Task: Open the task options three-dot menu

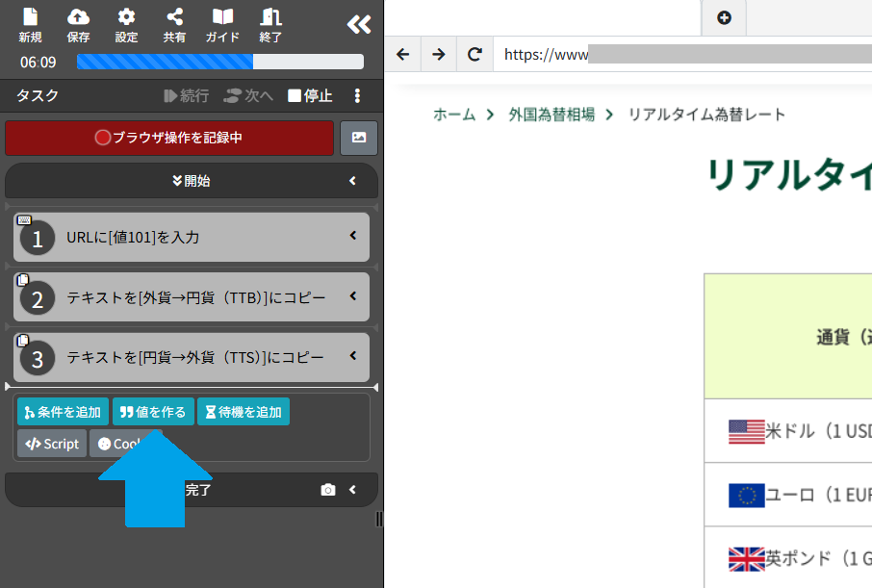Action: click(x=357, y=95)
